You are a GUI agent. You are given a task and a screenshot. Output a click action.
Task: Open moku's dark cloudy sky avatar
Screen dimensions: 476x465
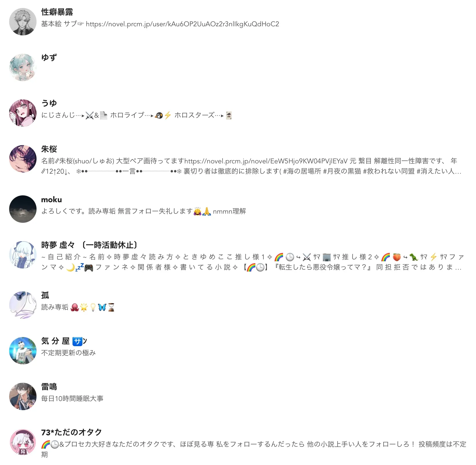tap(23, 209)
